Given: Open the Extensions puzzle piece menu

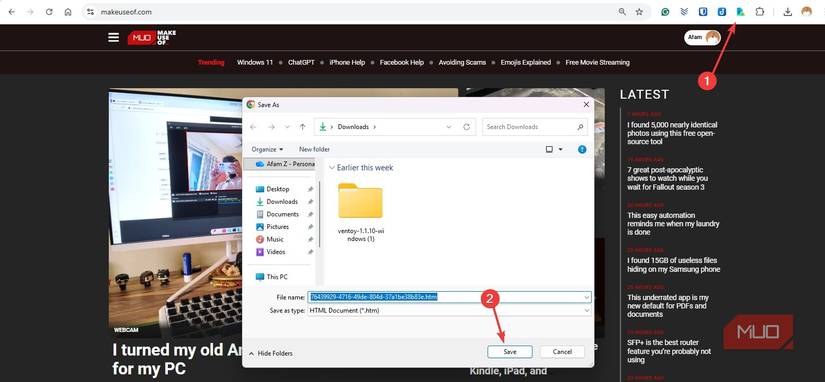Looking at the screenshot, I should pos(760,12).
